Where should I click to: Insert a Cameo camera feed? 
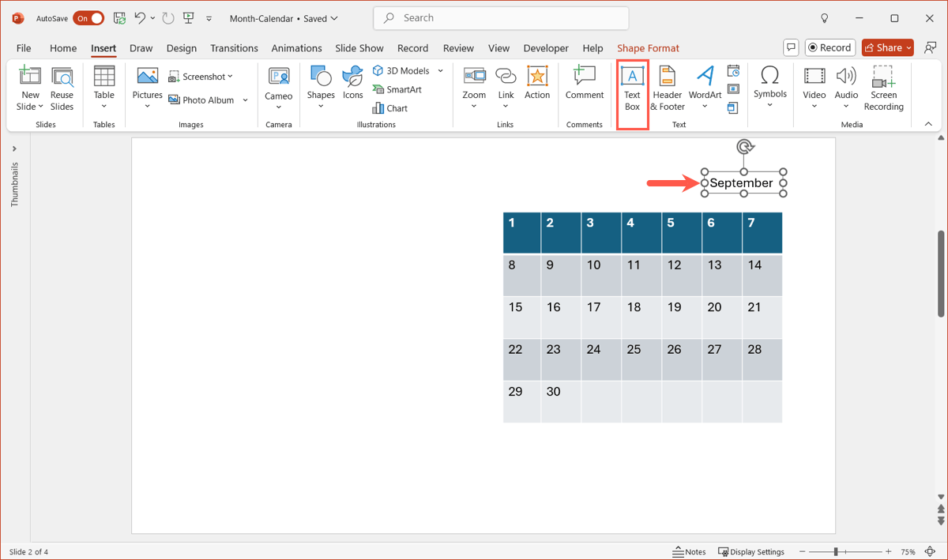(x=278, y=88)
